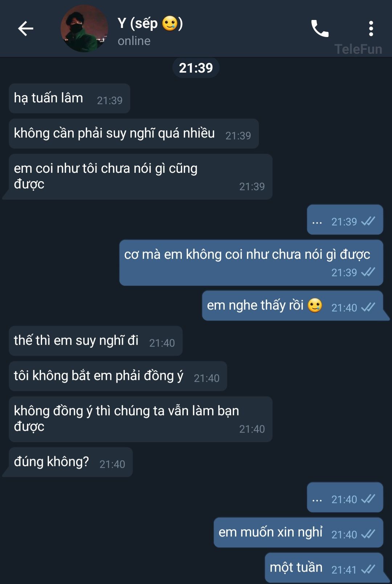Tap crying-smile emoji in 'em nghe thấy rồi'

315,305
